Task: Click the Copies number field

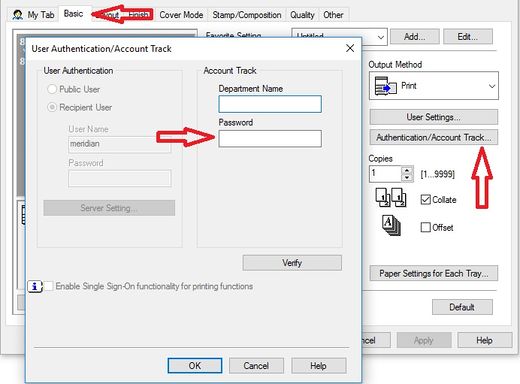Action: click(385, 174)
